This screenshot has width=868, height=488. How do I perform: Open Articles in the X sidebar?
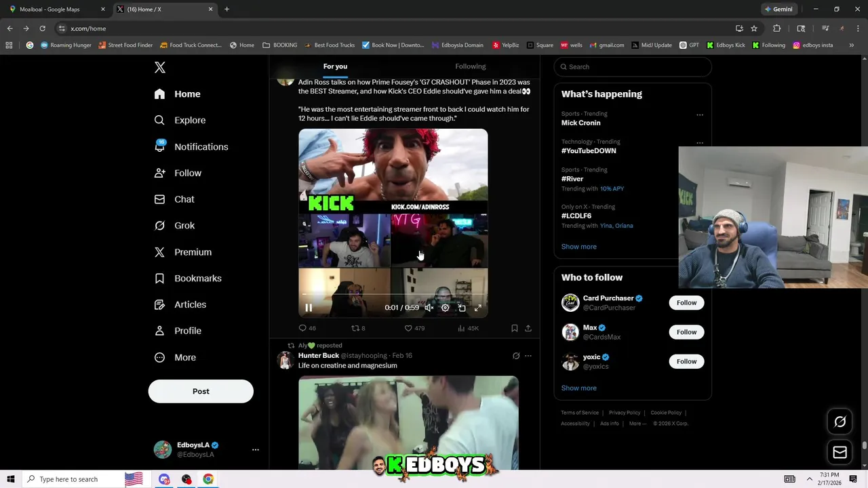click(181, 304)
